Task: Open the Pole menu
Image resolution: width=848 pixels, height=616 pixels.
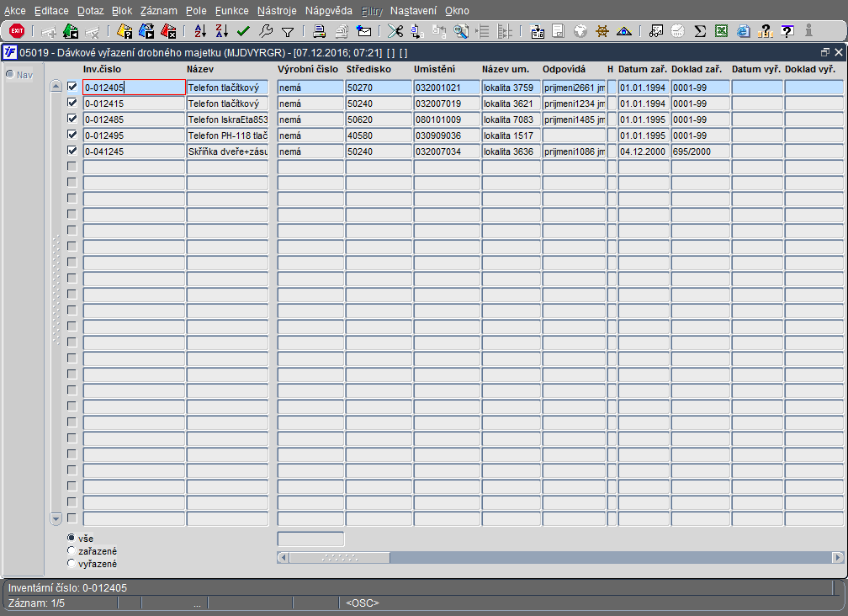Action: click(x=196, y=11)
